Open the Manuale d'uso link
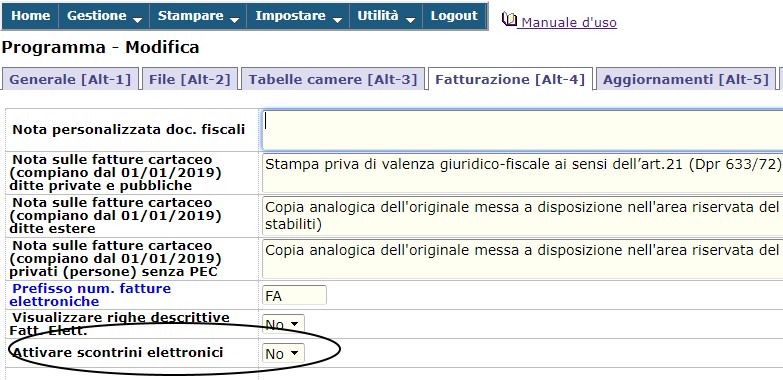 click(x=569, y=22)
